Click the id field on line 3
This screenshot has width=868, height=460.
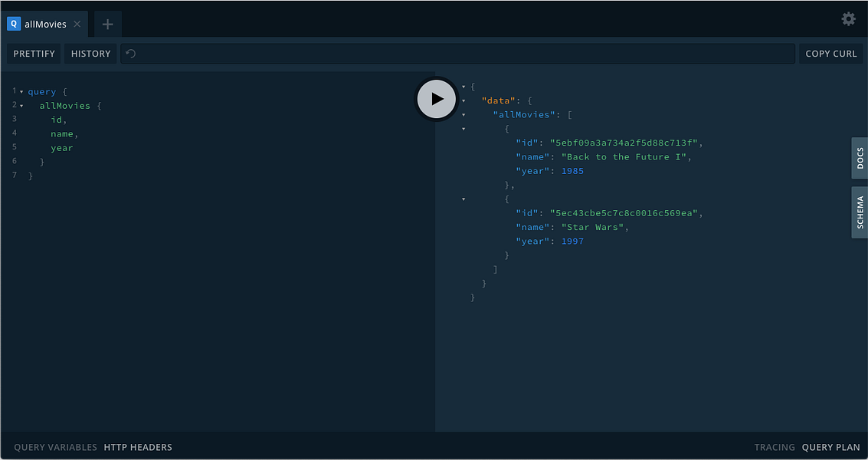click(57, 120)
